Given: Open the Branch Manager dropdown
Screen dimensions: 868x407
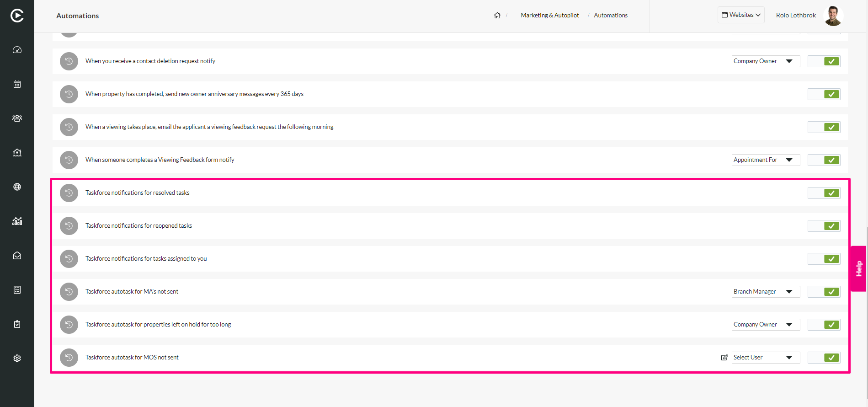Looking at the screenshot, I should point(766,292).
